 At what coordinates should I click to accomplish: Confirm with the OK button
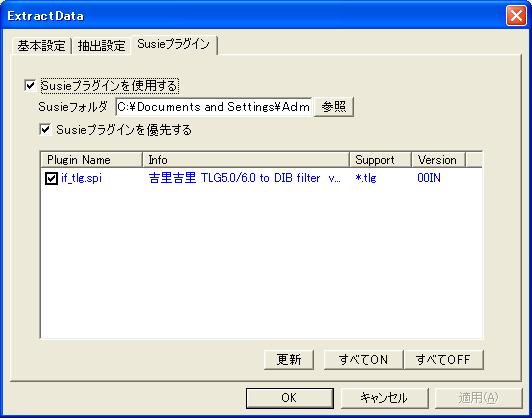tap(289, 398)
